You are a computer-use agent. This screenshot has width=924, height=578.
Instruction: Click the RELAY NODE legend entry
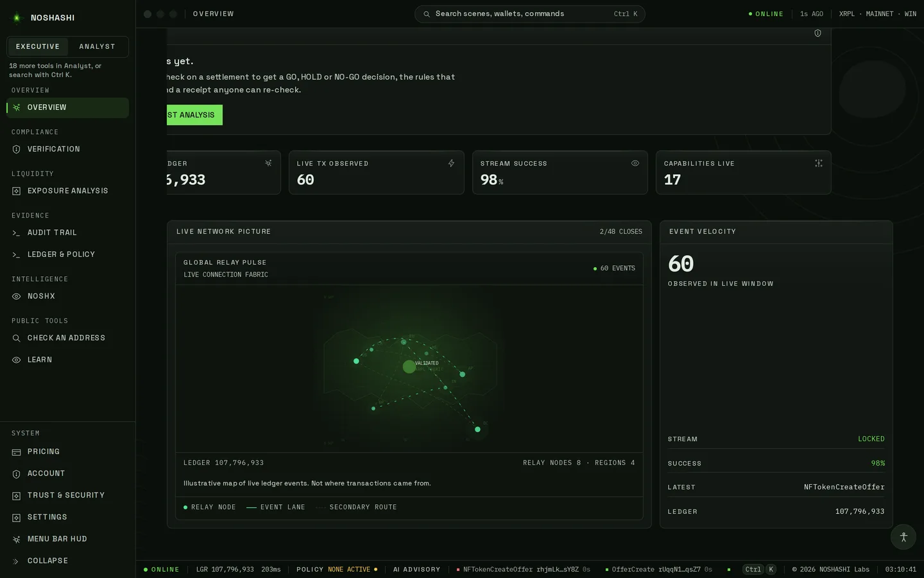[x=209, y=507]
